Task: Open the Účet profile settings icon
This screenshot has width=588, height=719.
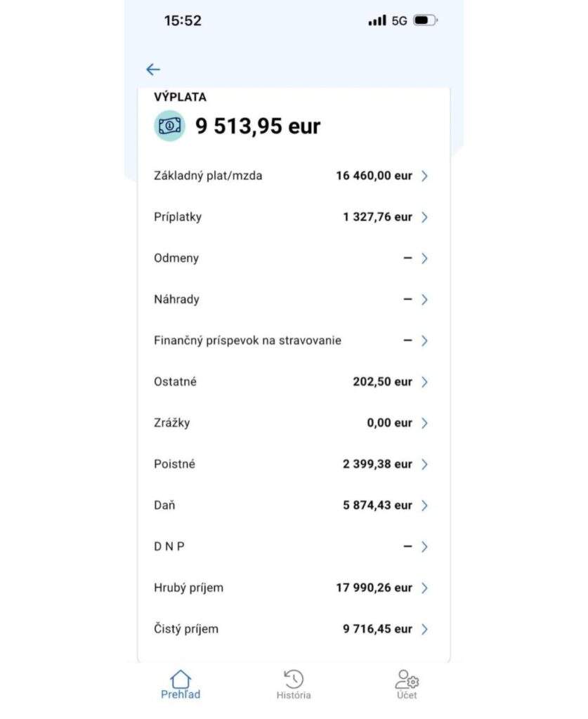Action: point(407,679)
